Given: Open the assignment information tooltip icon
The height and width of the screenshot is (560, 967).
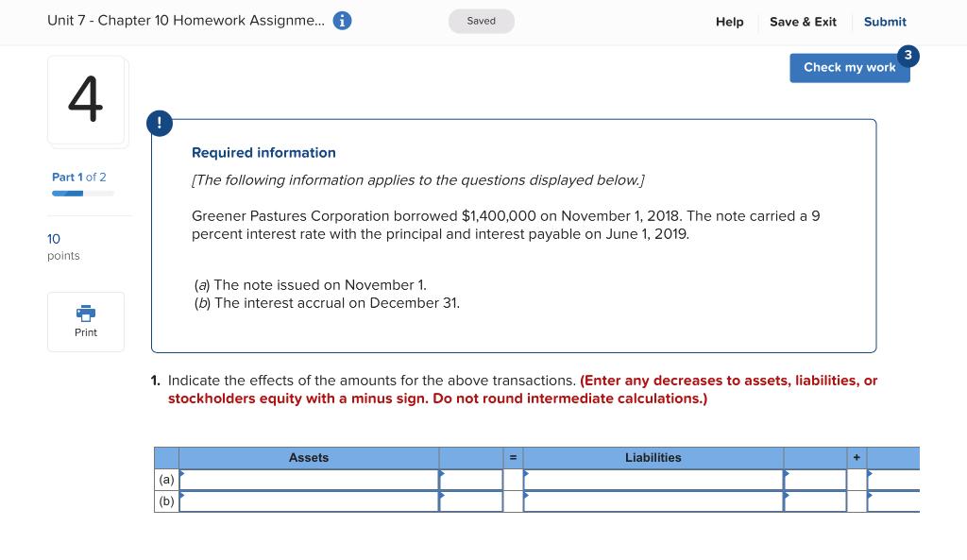Looking at the screenshot, I should tap(342, 19).
